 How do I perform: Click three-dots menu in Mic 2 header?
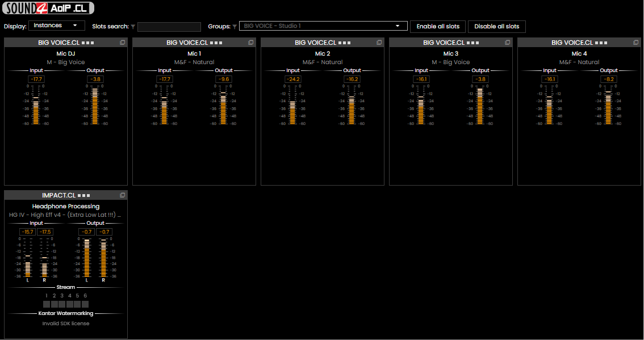(345, 43)
